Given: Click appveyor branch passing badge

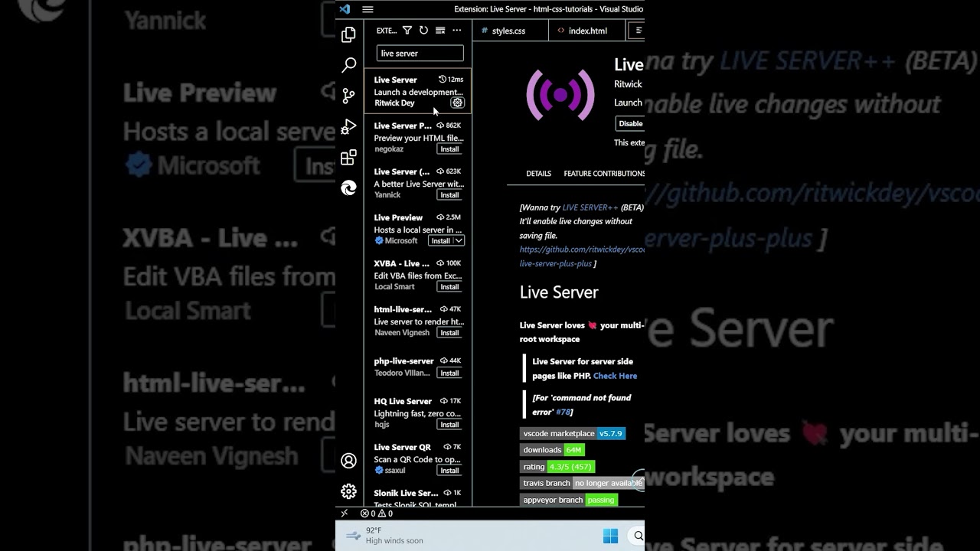Looking at the screenshot, I should click(x=569, y=500).
